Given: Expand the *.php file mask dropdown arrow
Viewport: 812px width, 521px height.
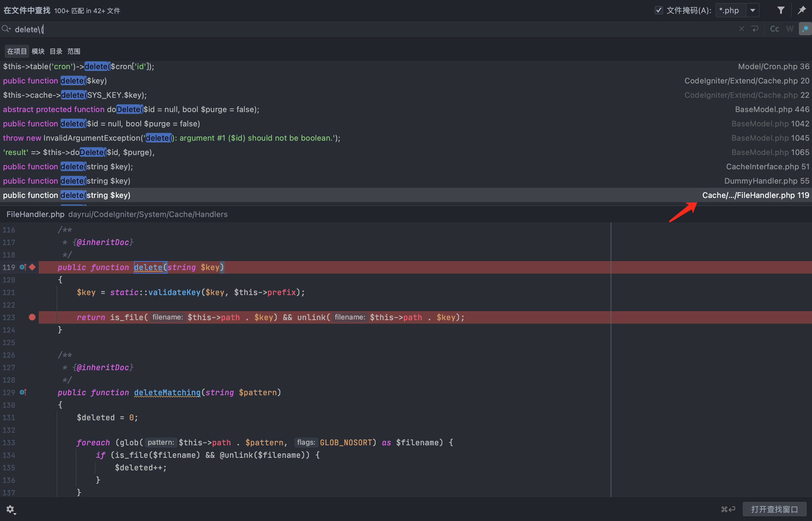Looking at the screenshot, I should (752, 10).
